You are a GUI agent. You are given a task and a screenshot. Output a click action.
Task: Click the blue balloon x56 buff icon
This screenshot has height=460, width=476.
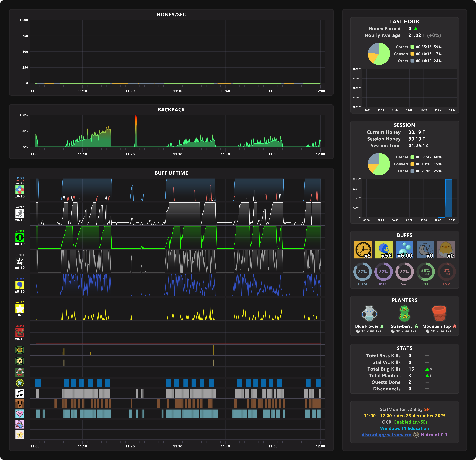coord(384,250)
